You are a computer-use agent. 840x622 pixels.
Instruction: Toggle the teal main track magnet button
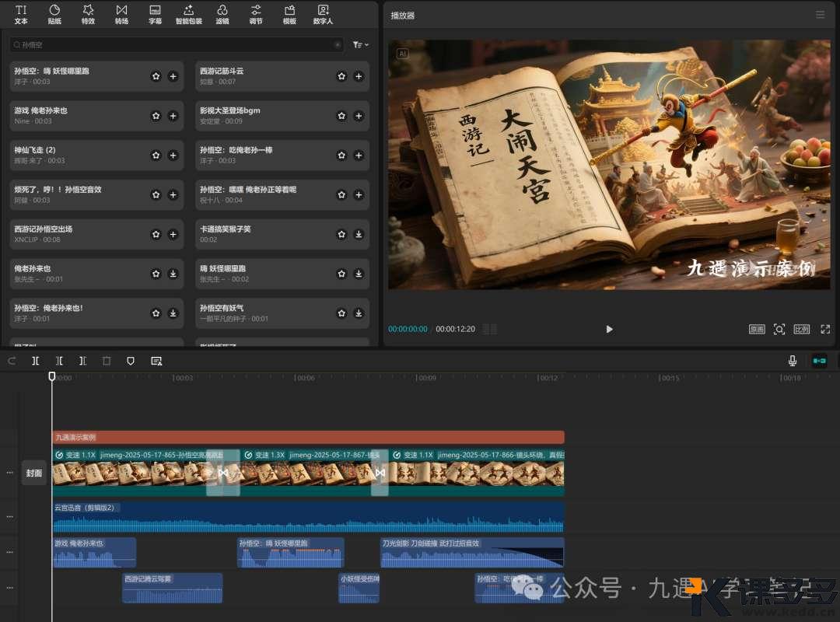819,361
